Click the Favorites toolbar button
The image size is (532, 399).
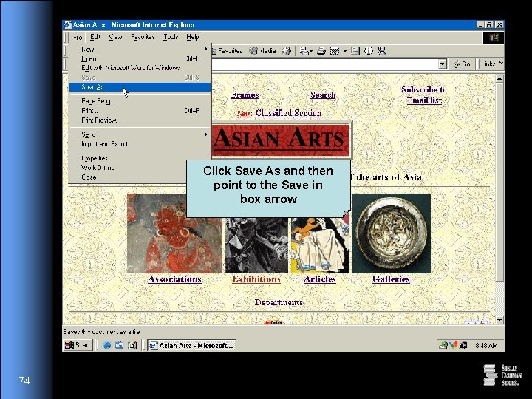[x=227, y=51]
